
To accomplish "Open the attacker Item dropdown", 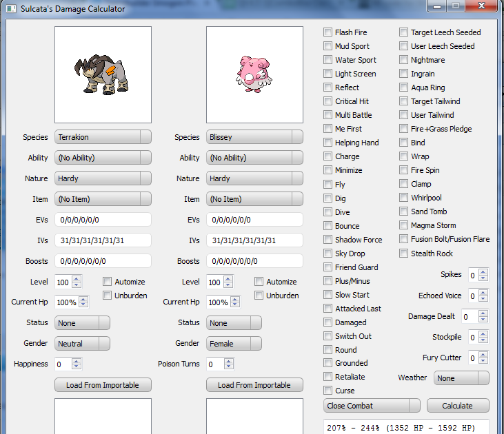I will tap(103, 199).
